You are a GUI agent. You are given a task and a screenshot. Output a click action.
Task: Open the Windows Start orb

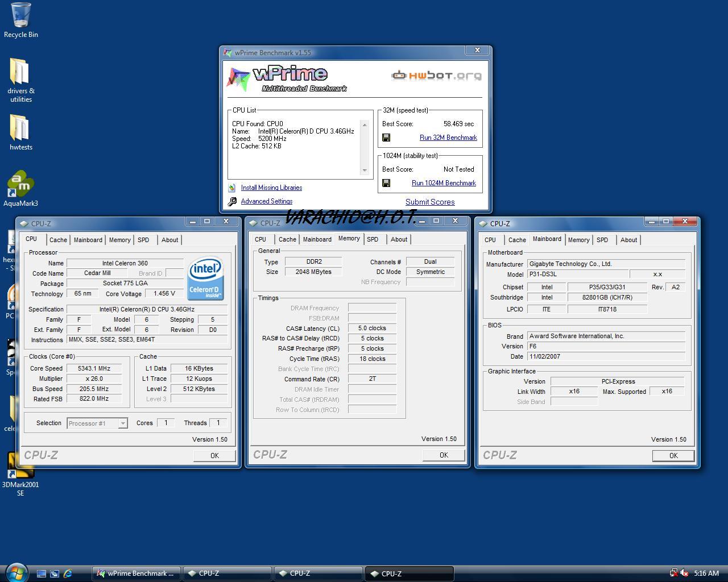pyautogui.click(x=16, y=572)
